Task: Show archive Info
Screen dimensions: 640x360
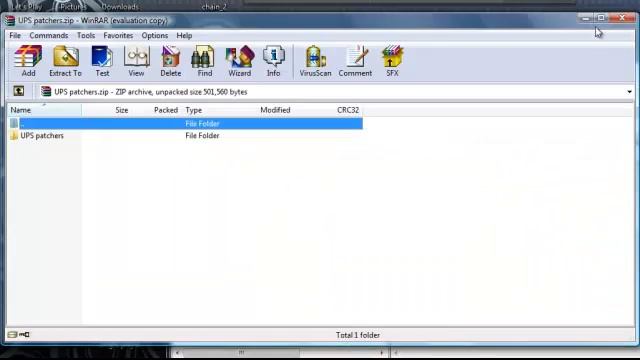Action: [273, 61]
